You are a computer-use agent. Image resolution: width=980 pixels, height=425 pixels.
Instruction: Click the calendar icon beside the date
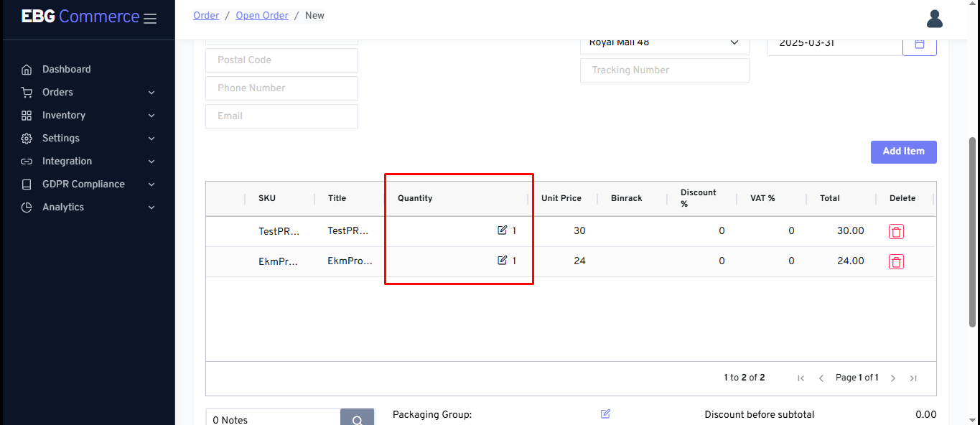[x=919, y=44]
